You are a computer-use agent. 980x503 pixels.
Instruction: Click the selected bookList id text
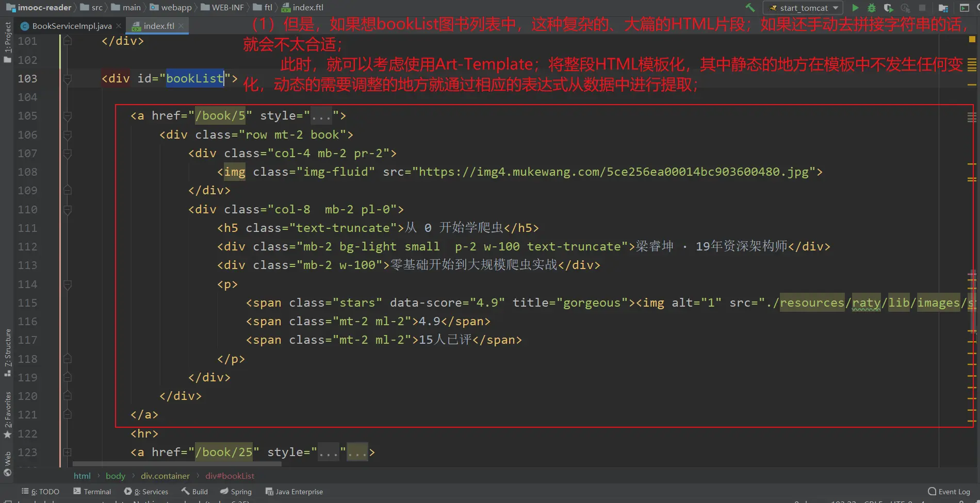click(194, 79)
